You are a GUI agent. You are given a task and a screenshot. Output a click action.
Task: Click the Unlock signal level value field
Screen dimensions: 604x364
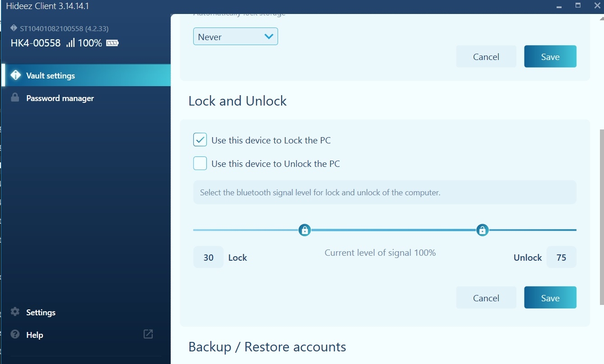[561, 258]
